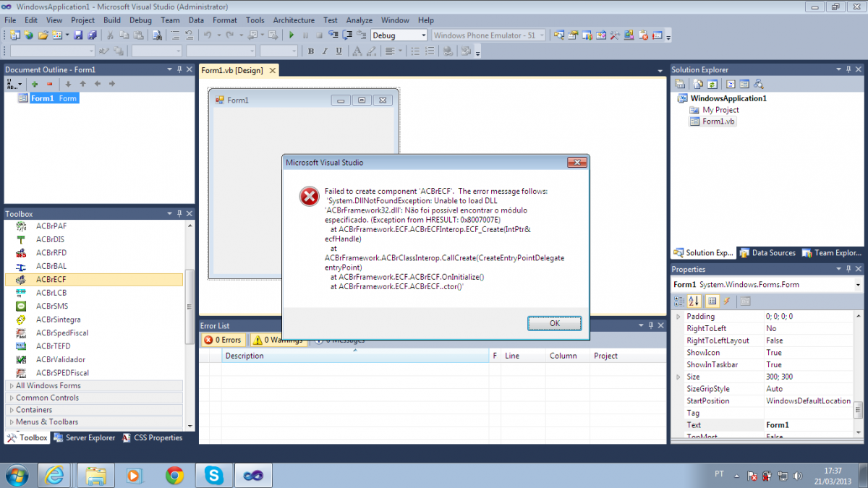Click the Description column header

pos(355,356)
